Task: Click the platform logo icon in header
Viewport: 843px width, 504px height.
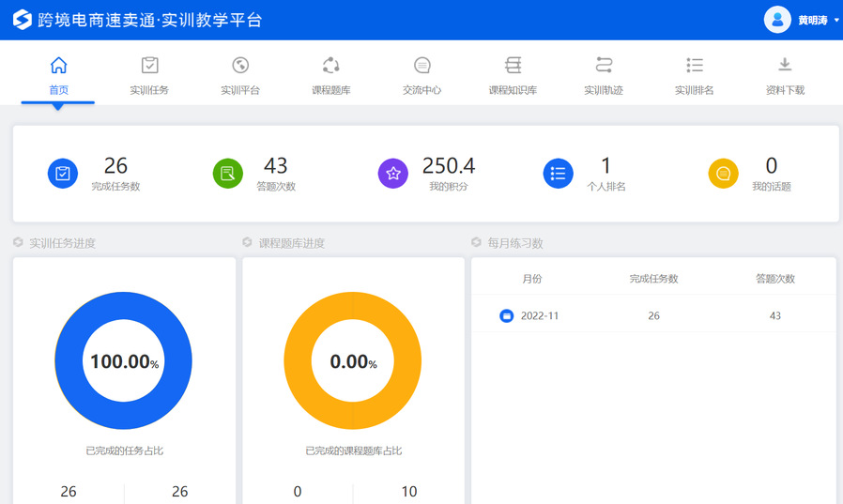Action: pyautogui.click(x=22, y=20)
